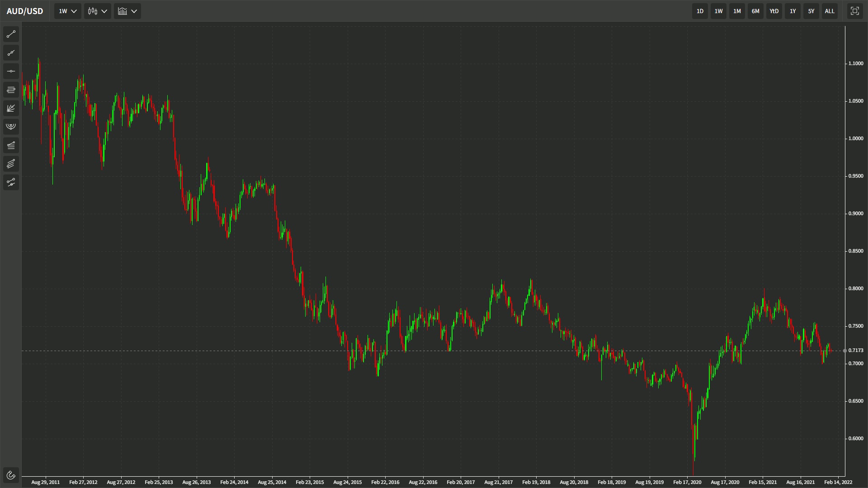Select the Fibonacci arcs tool
Image resolution: width=868 pixels, height=488 pixels.
coord(11,127)
